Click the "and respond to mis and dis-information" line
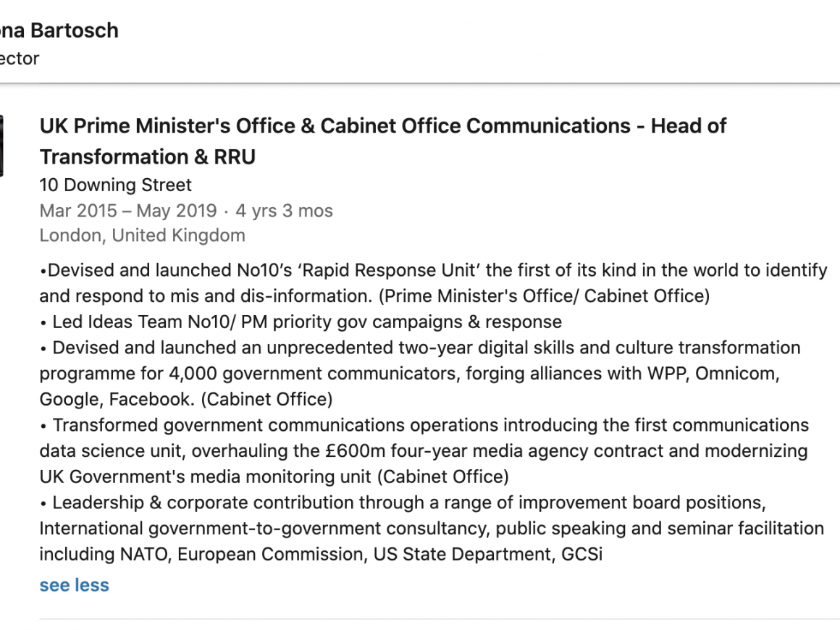 (207, 296)
